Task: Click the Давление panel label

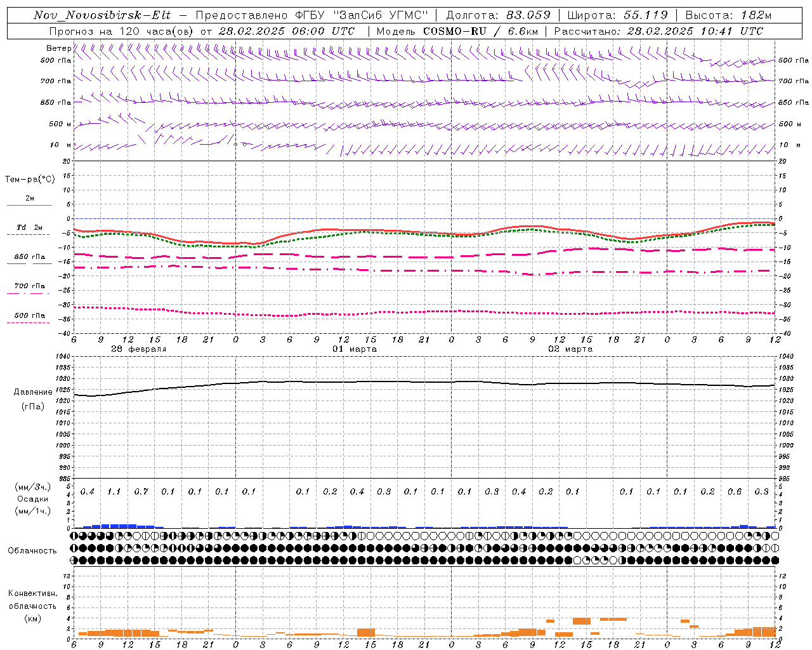Action: coord(33,392)
